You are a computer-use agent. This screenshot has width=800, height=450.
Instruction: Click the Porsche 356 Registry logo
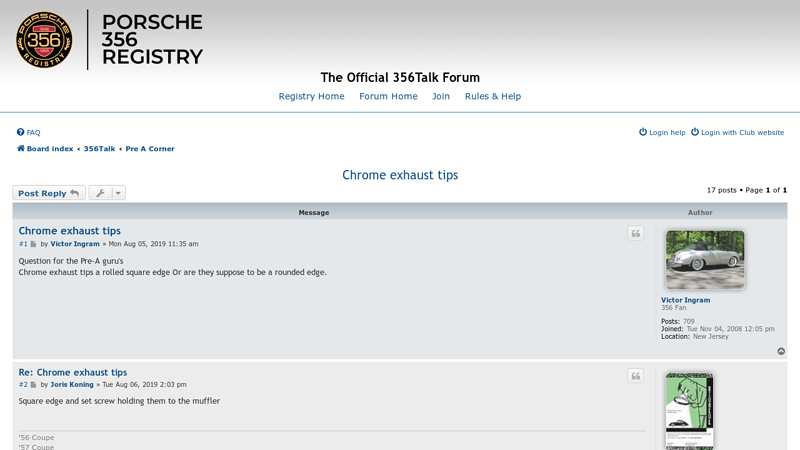pyautogui.click(x=110, y=40)
